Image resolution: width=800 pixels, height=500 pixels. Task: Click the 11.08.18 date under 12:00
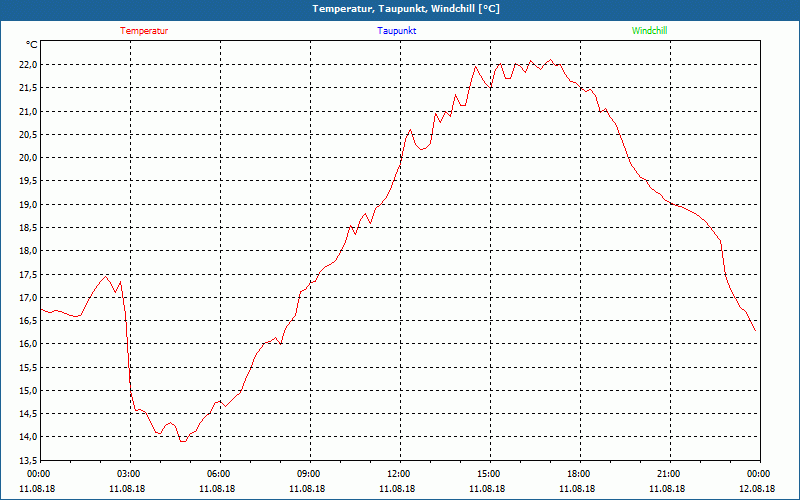(x=397, y=489)
